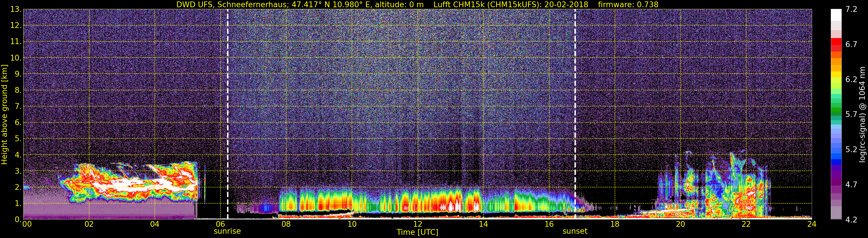This screenshot has width=868, height=238.
Task: Click the colorbar value '4.2'
Action: coord(851,220)
